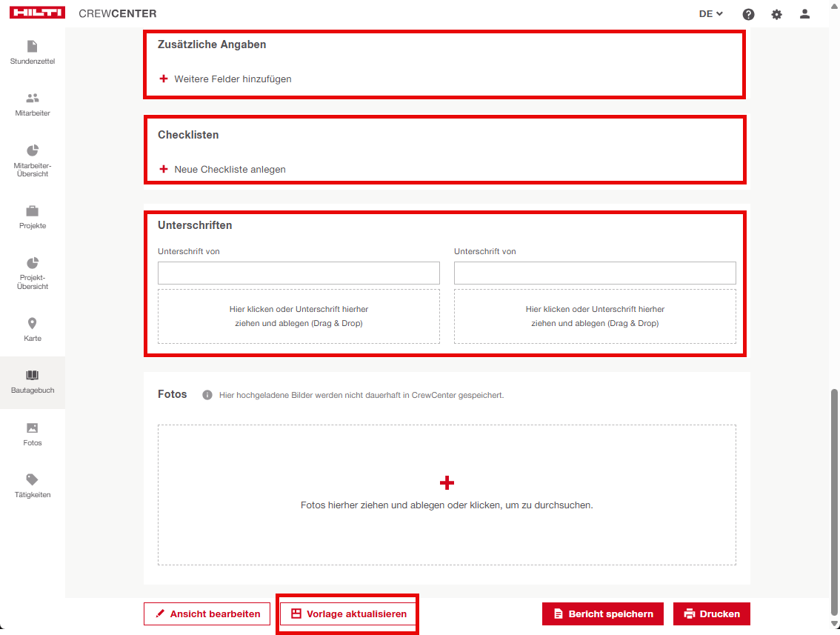Viewport: 840px width, 635px height.
Task: Open the DE language dropdown
Action: pos(710,14)
